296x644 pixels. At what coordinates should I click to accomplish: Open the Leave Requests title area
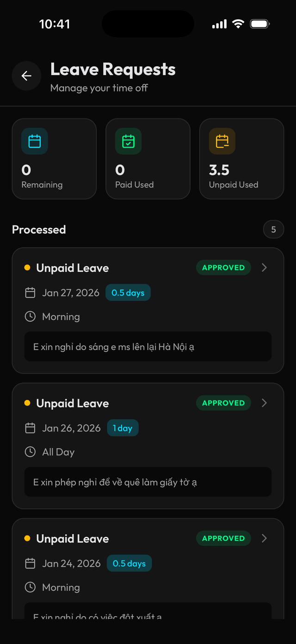113,69
